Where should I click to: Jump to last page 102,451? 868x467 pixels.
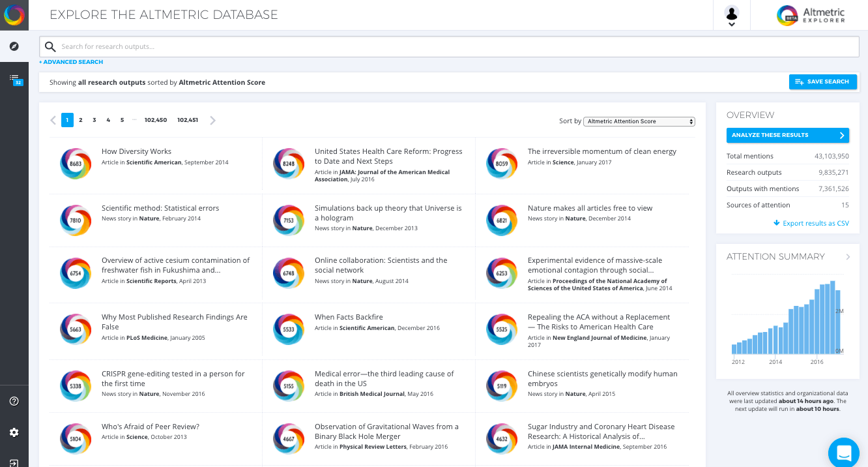(x=188, y=120)
